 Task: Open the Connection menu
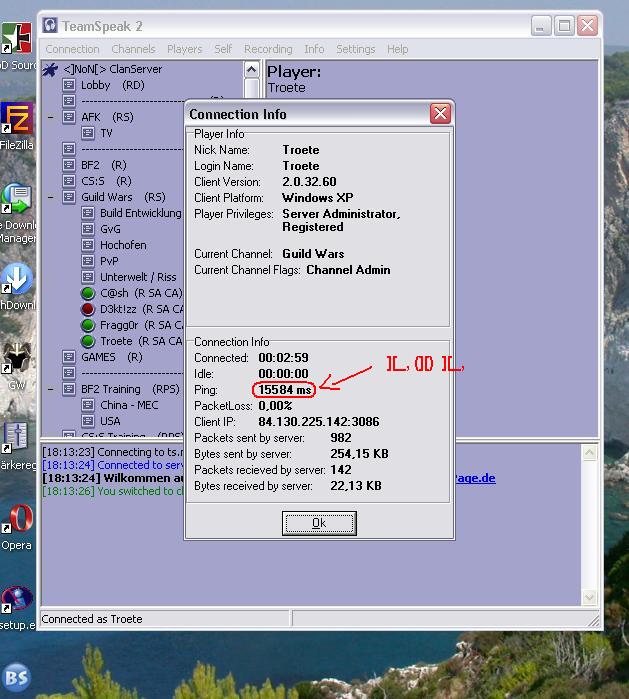pyautogui.click(x=72, y=49)
